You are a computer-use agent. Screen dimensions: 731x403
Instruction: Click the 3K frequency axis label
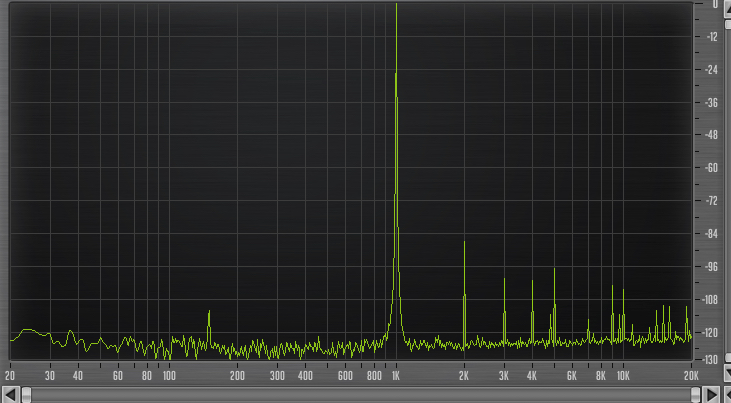[504, 376]
